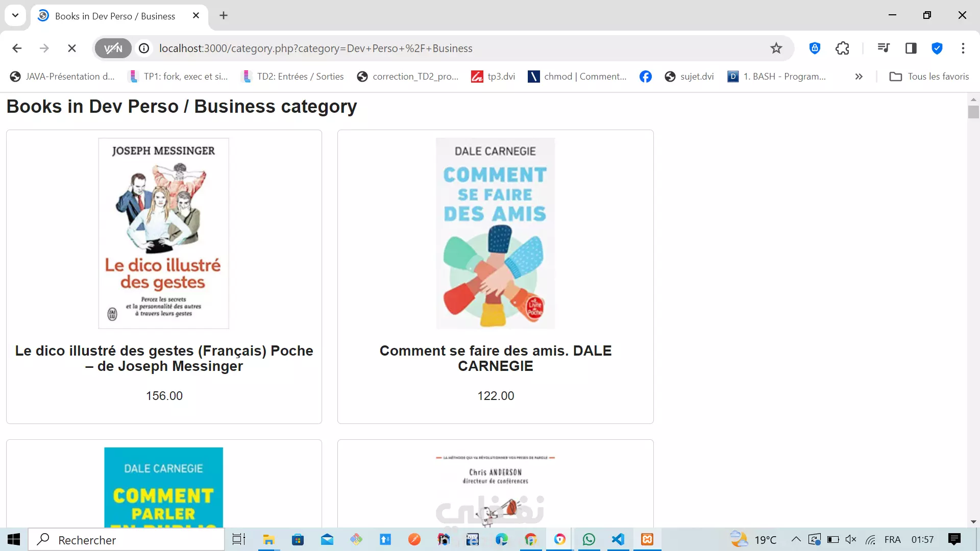Stop loading the page with X button

(x=72, y=48)
